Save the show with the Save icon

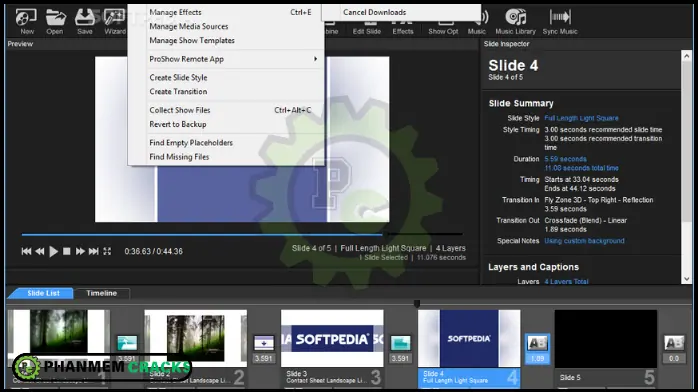(x=85, y=21)
